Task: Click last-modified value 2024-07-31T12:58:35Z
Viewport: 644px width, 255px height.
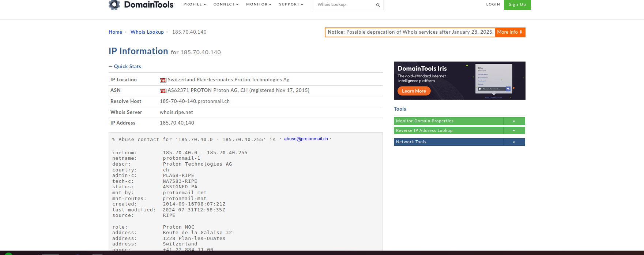Action: (x=194, y=210)
